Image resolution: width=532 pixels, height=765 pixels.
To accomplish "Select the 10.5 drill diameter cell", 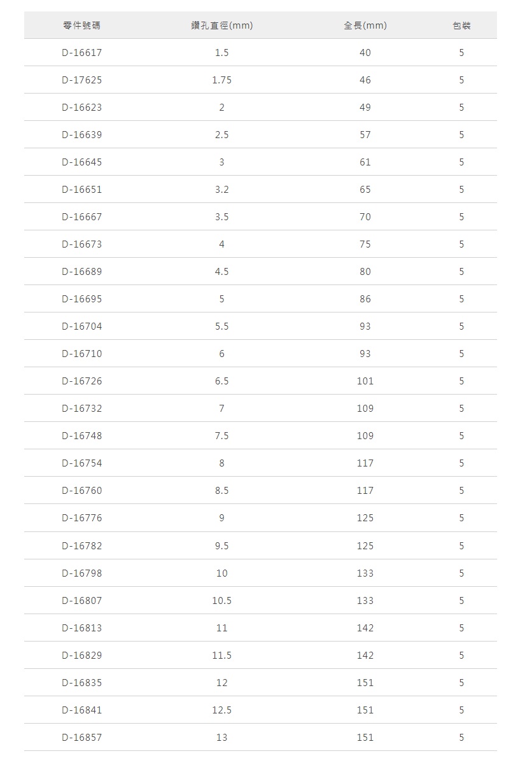I will tap(221, 601).
